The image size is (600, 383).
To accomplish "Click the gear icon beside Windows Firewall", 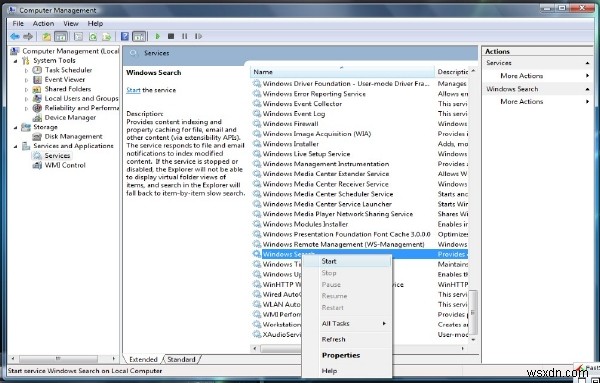I will tap(257, 124).
